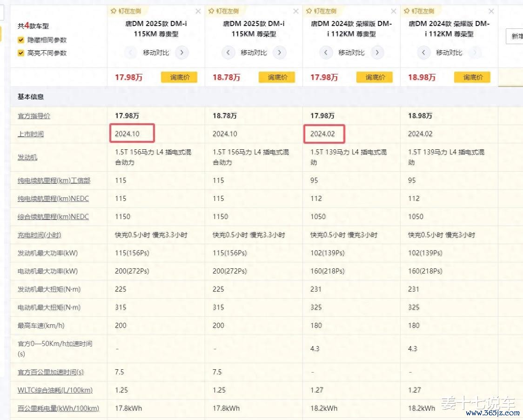Select 1.27 fuel consumption for 2024款 尊贵型
The width and height of the screenshot is (523, 420).
[317, 390]
